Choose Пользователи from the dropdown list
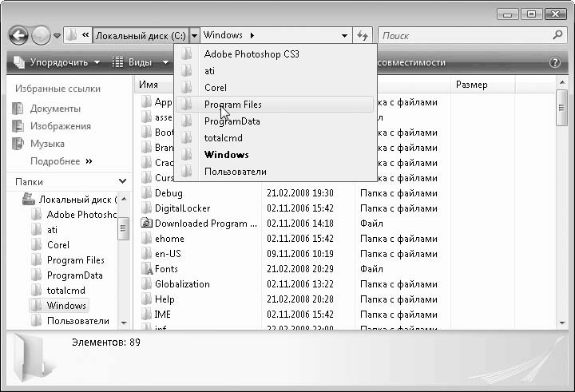 pos(235,172)
